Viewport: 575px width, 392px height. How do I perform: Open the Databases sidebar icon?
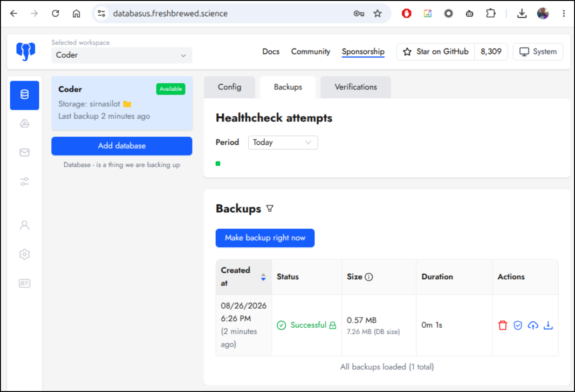point(25,95)
